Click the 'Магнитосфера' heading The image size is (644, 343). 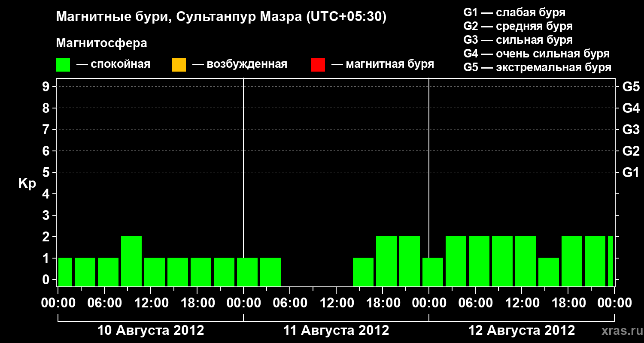(101, 43)
